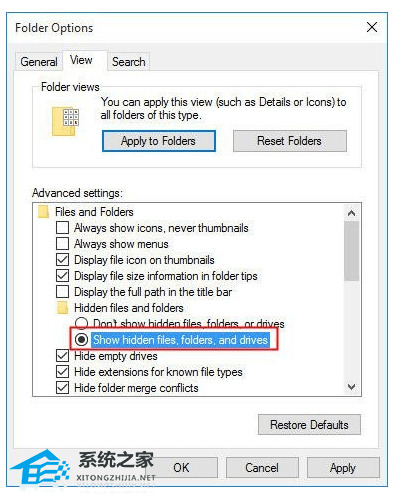The height and width of the screenshot is (496, 402).
Task: Click the Files and Folders folder icon
Action: pyautogui.click(x=44, y=212)
